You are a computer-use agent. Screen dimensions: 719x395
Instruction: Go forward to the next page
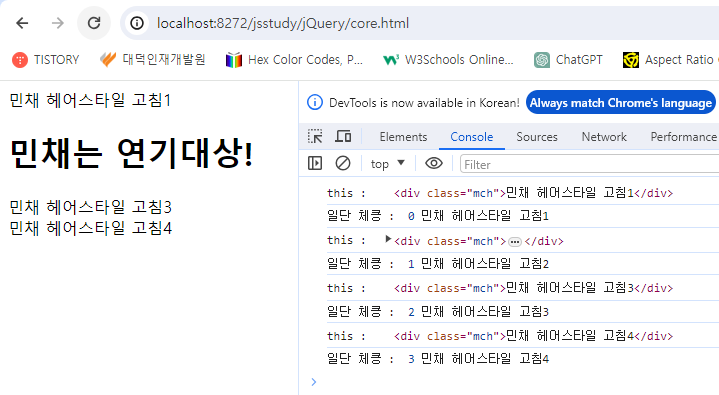pyautogui.click(x=58, y=23)
